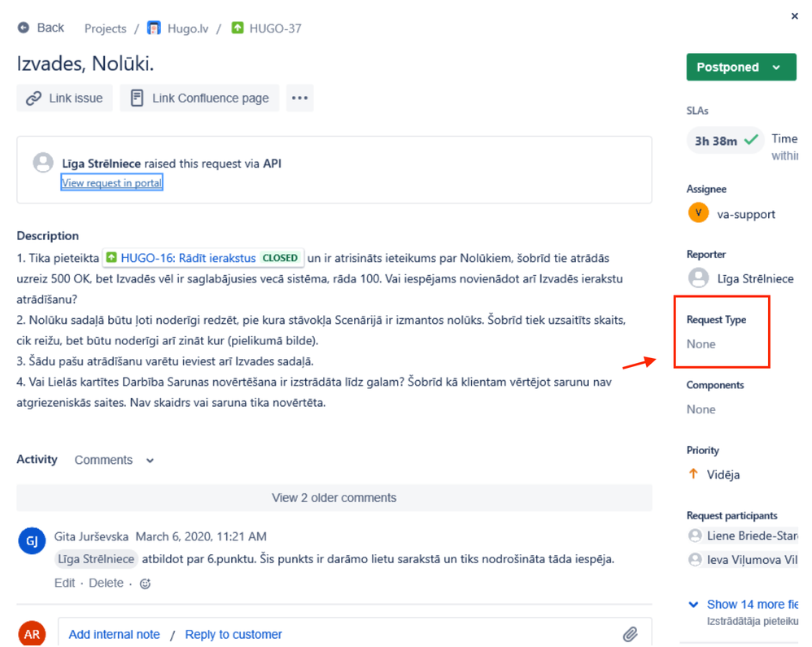Click Gita Jurševska comment author name
812x647 pixels.
tap(91, 536)
